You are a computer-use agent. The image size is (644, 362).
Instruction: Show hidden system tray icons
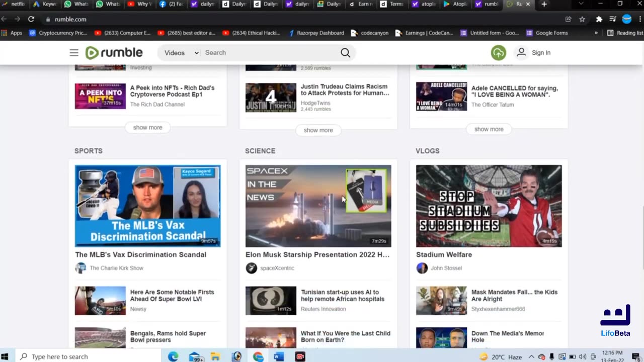(531, 356)
